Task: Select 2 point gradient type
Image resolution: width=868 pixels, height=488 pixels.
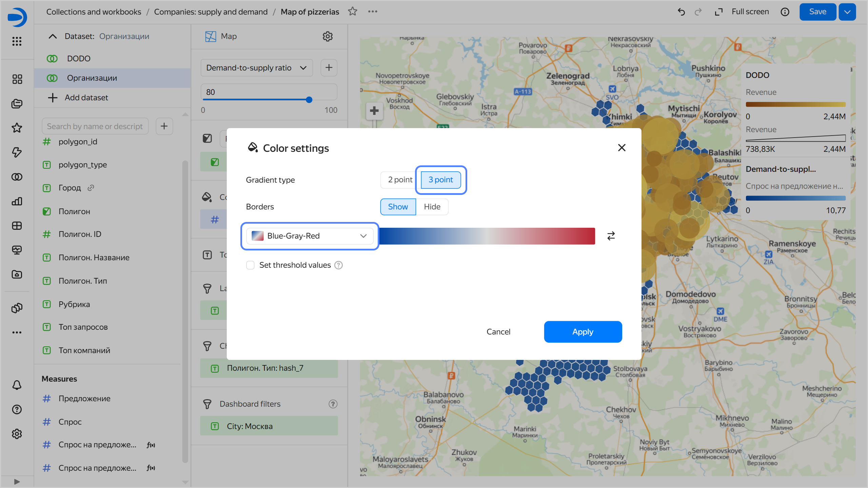Action: click(x=400, y=180)
